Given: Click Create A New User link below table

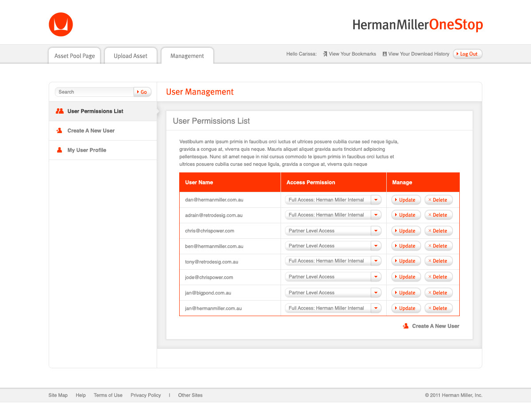Looking at the screenshot, I should [x=436, y=326].
